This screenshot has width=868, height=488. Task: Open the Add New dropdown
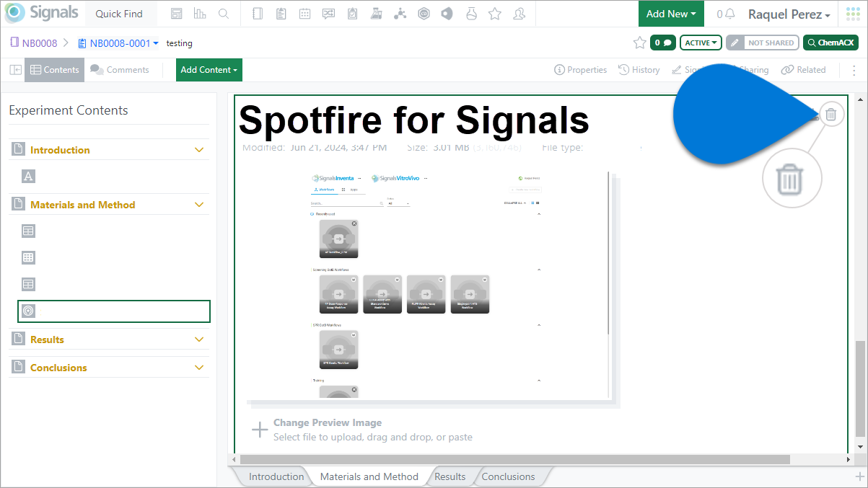click(x=671, y=14)
